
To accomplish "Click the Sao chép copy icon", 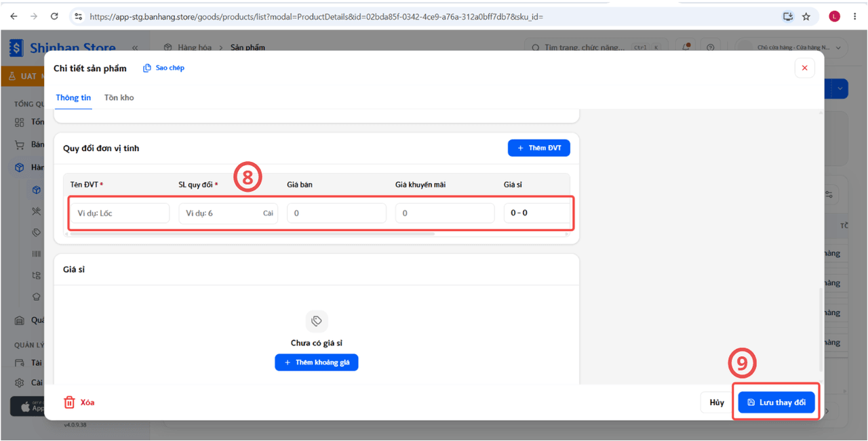I will (146, 68).
